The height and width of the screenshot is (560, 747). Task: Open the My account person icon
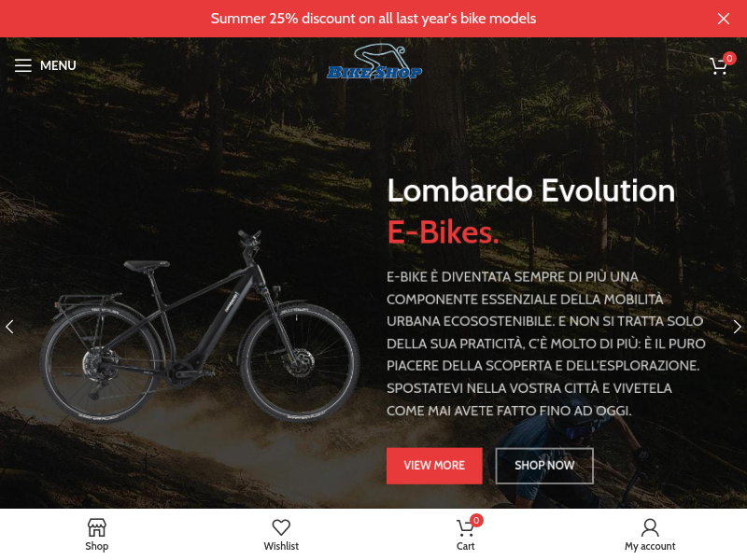pos(650,527)
